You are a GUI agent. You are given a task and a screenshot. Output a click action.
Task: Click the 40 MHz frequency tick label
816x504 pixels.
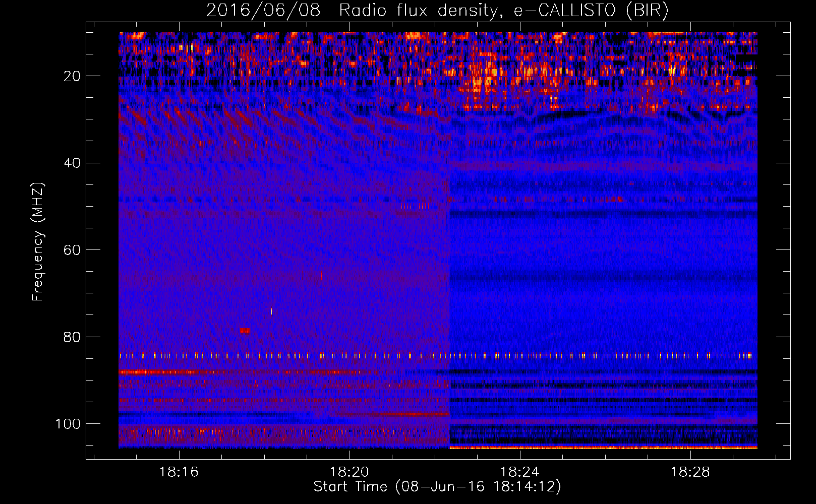[x=72, y=163]
